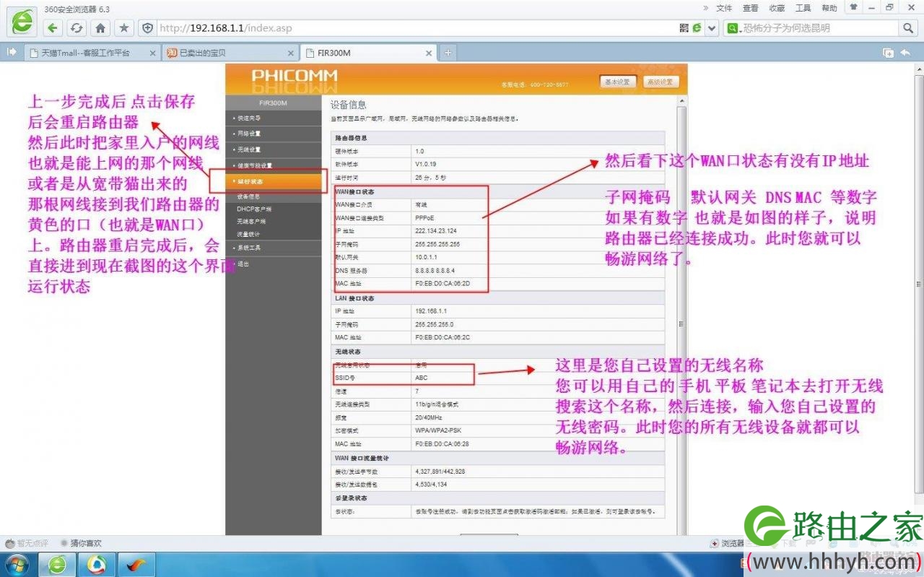Click the 360 browser logo
Screen dimensions: 924x577
tap(22, 23)
